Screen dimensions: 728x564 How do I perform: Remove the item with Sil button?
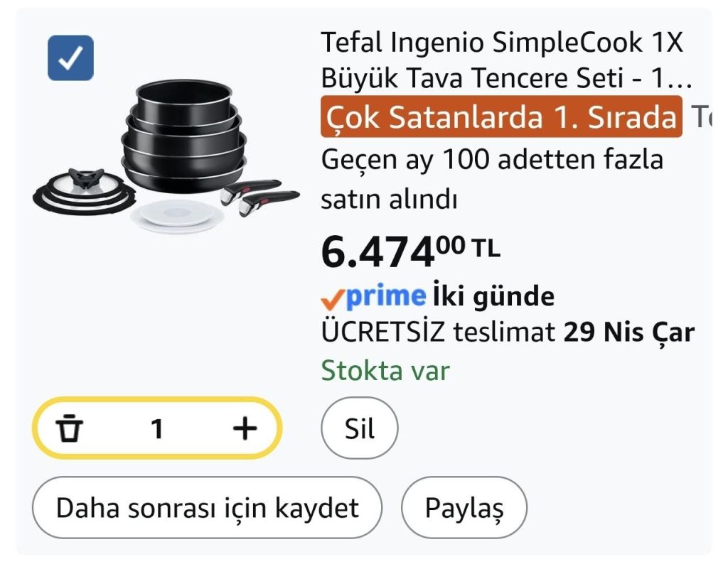click(x=359, y=428)
